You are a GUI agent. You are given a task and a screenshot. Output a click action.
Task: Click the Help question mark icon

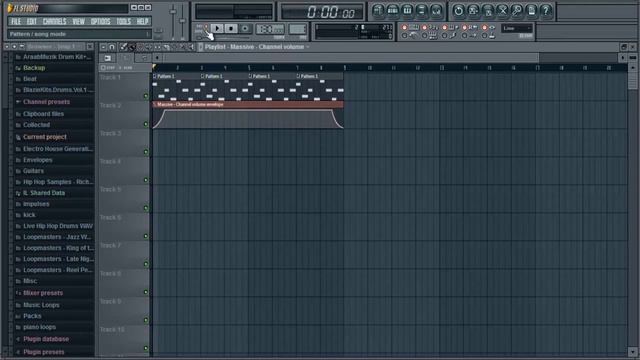(x=546, y=11)
